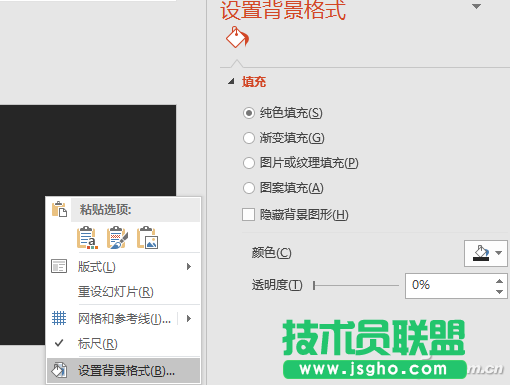Image resolution: width=510 pixels, height=385 pixels.
Task: Increase transparency with the up spinner arrow
Action: point(499,281)
